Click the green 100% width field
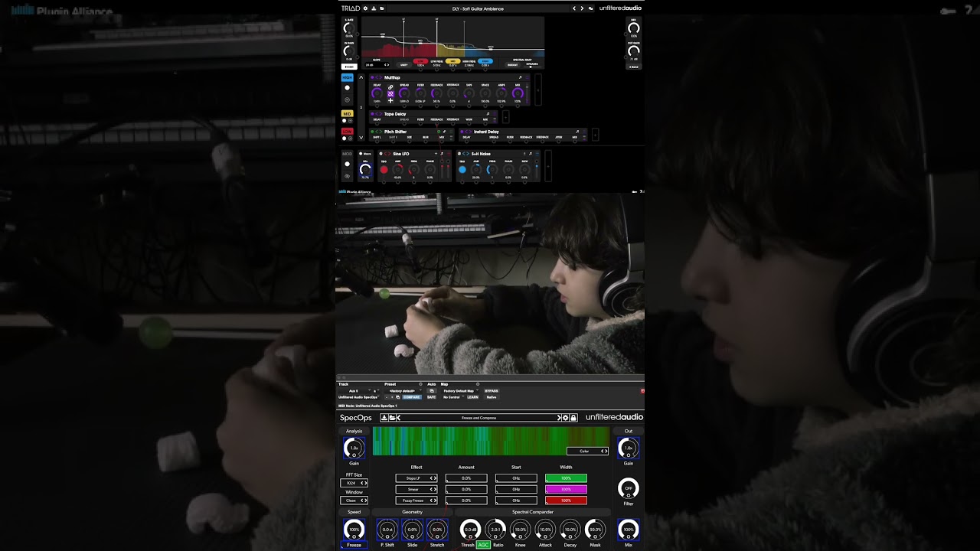The width and height of the screenshot is (980, 551). point(566,478)
